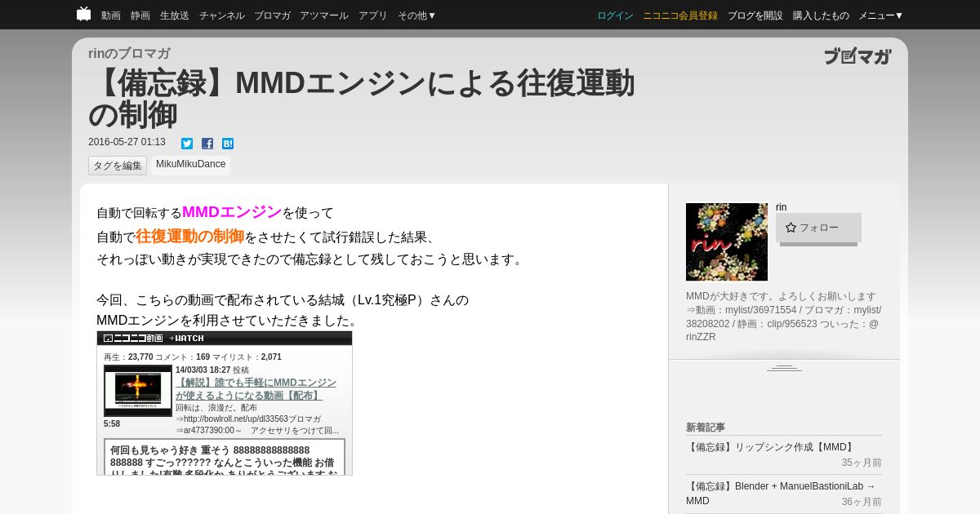Click the comment box in the embedded video card

point(225,457)
